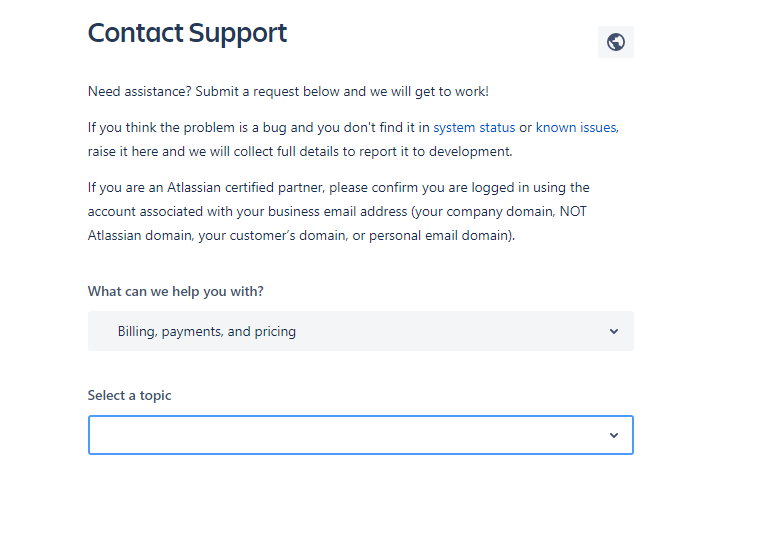Click the "raise it here" text line

[x=300, y=152]
